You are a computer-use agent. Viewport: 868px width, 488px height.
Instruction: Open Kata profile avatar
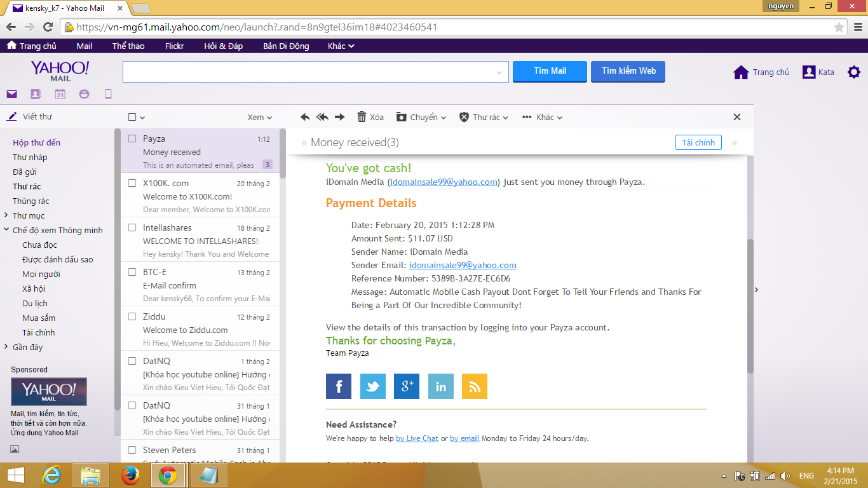coord(809,72)
